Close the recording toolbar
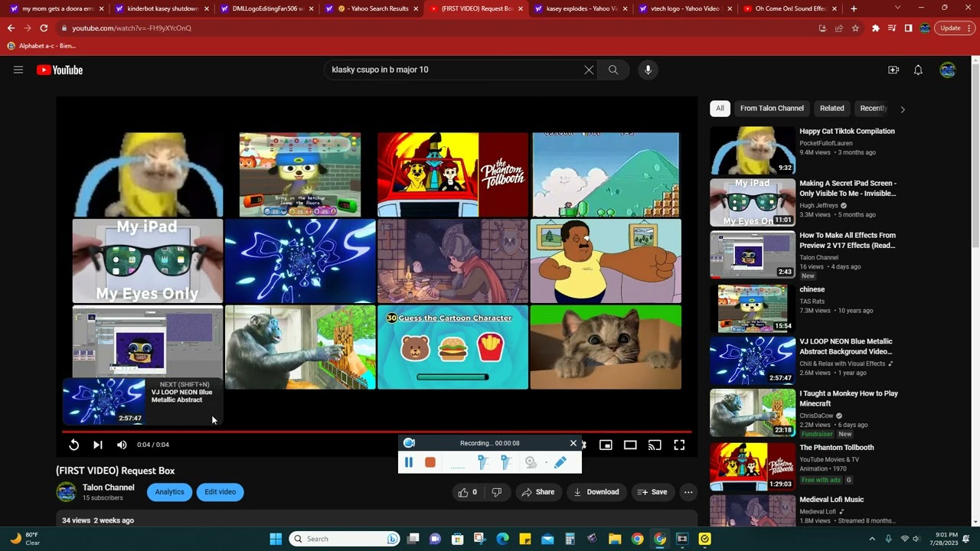Screen dimensions: 980x551 [573, 443]
